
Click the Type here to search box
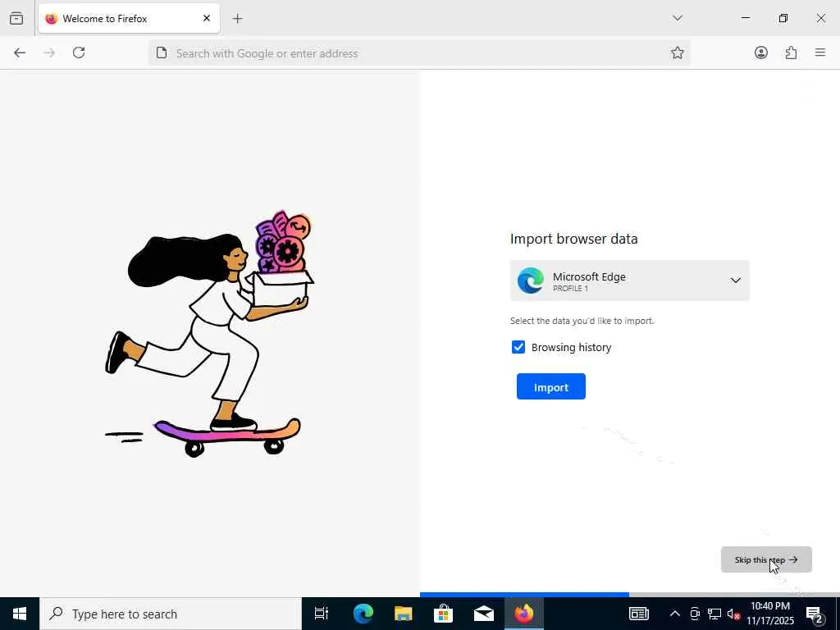click(x=171, y=614)
